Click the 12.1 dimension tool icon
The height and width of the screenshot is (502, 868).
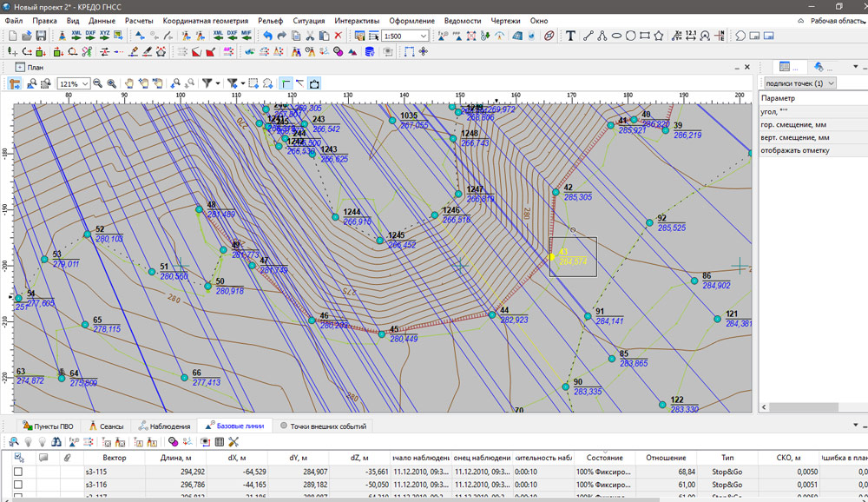[x=691, y=36]
